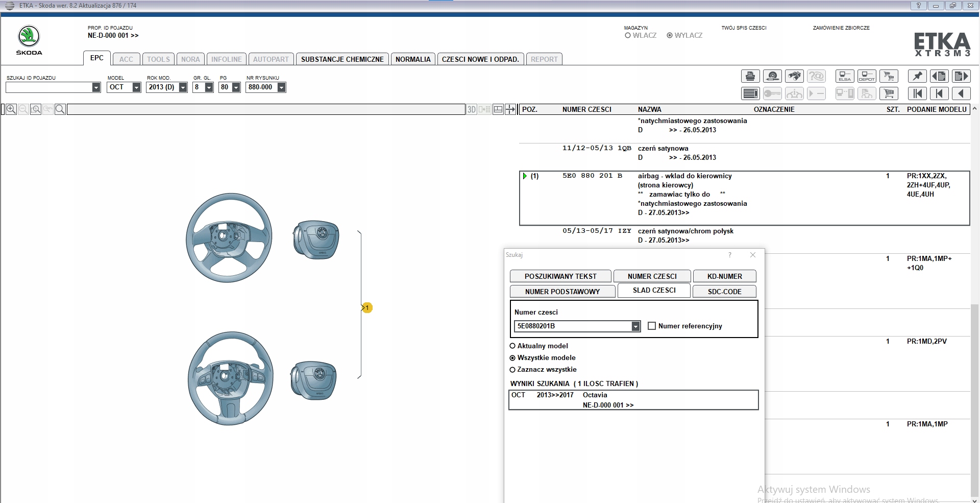Screen dimensions: 980x503
Task: Open the binoculars search tool
Action: [x=794, y=77]
